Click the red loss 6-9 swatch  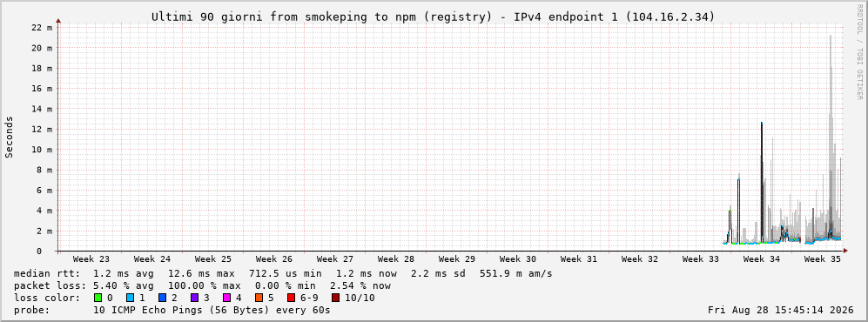point(291,298)
